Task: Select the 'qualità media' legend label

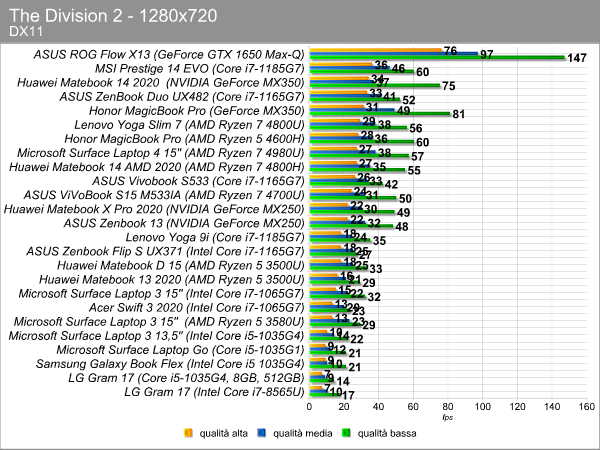Action: (302, 433)
